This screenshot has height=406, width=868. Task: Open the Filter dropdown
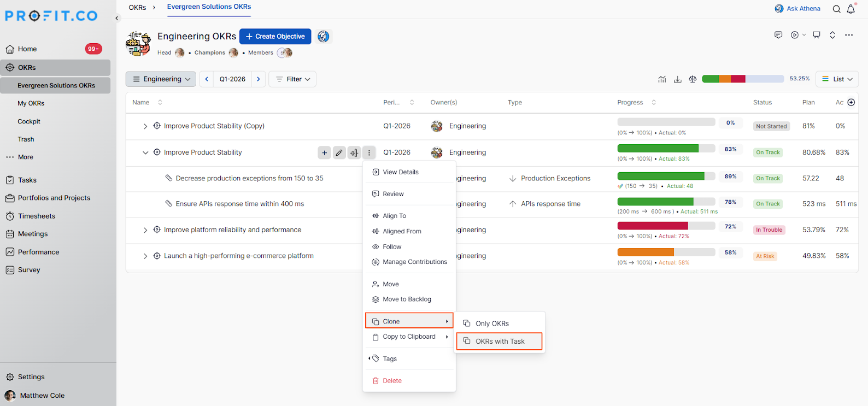coord(292,79)
